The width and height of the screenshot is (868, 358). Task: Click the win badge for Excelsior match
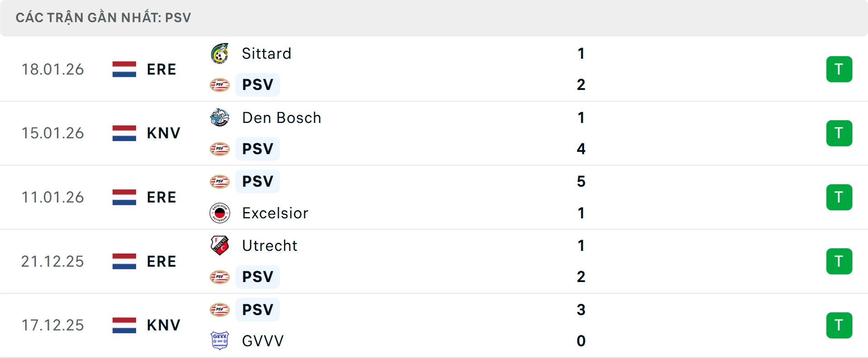(x=839, y=198)
